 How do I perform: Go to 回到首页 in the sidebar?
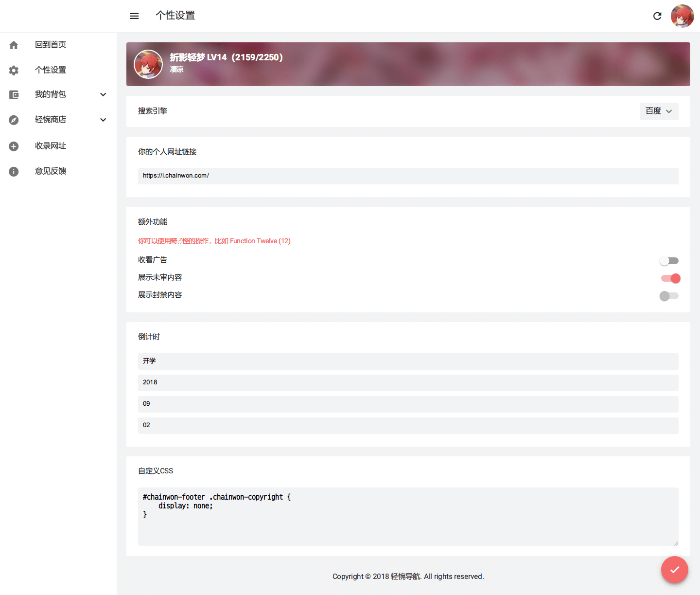point(51,45)
